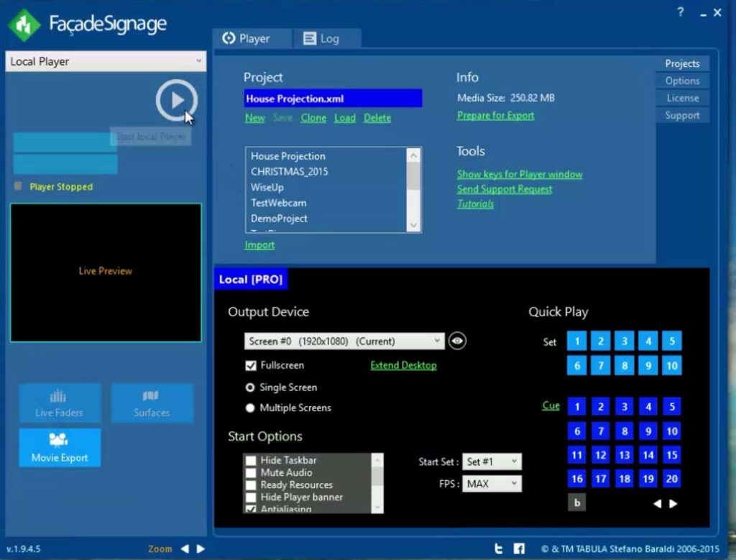This screenshot has width=736, height=560.
Task: Toggle Antialiasing start option
Action: click(251, 509)
